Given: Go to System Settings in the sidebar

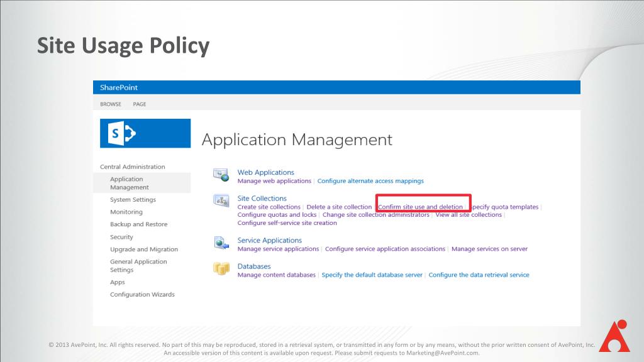Looking at the screenshot, I should pyautogui.click(x=133, y=199).
